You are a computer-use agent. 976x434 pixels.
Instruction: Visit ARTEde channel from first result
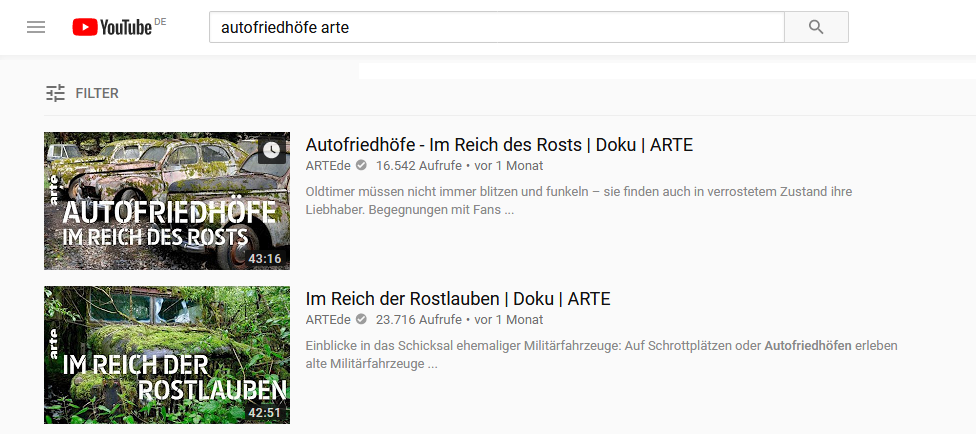click(328, 166)
